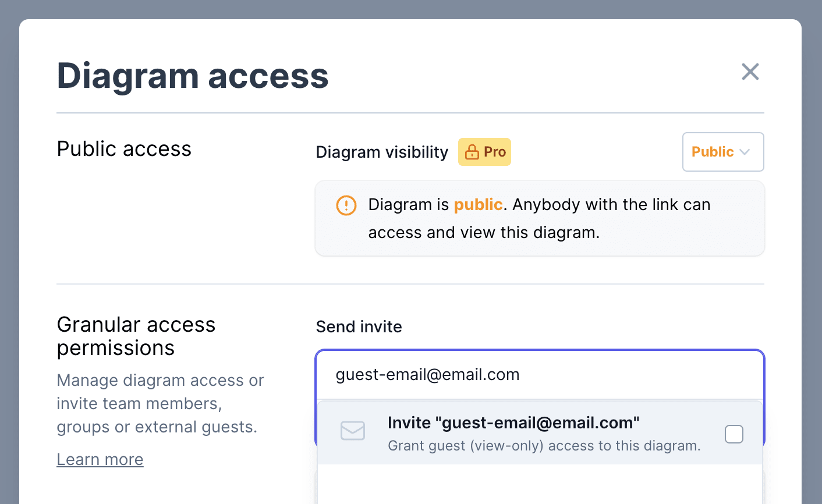
Task: Click the "Grant guest (view-only) access" subtitle
Action: (544, 446)
